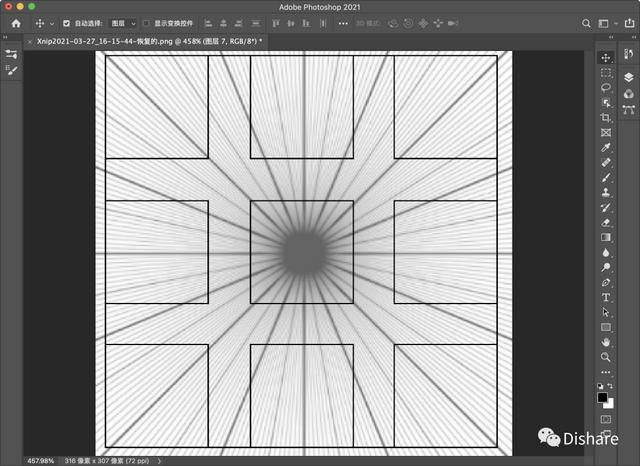Viewport: 640px width, 466px height.
Task: Align horizontal centers in options bar
Action: coord(223,24)
